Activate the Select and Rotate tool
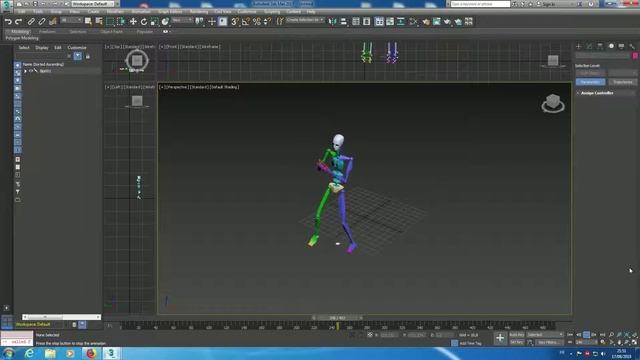Screen dimensions: 640x360 tap(144, 22)
